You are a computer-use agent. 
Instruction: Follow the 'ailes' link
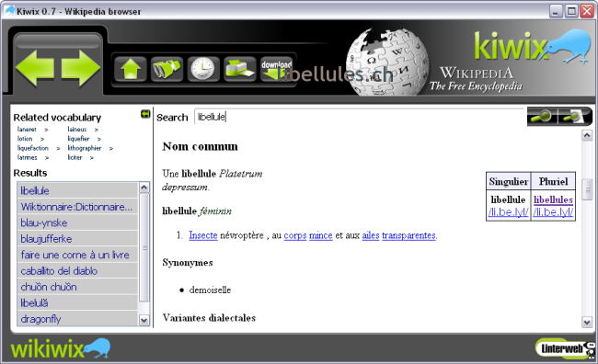(371, 235)
